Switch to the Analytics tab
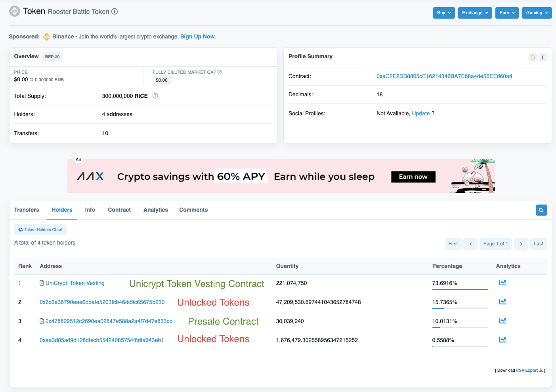 coord(155,210)
